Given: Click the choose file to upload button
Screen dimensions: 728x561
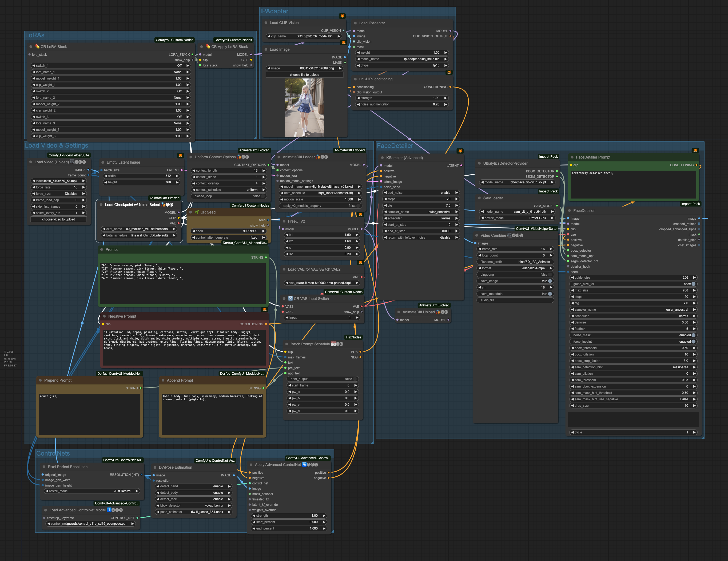Looking at the screenshot, I should point(304,75).
